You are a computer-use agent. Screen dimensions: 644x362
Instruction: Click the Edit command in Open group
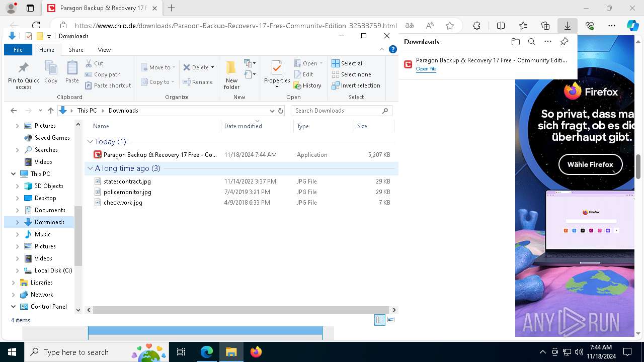[303, 74]
